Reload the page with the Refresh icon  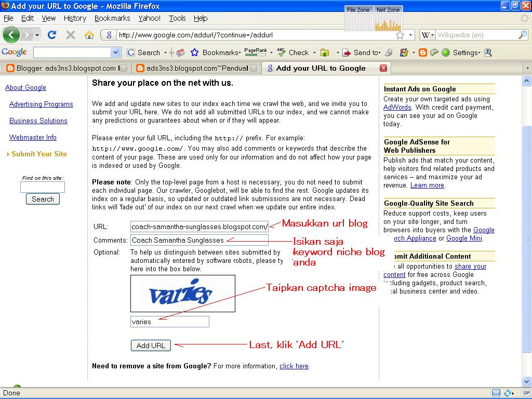pos(52,35)
